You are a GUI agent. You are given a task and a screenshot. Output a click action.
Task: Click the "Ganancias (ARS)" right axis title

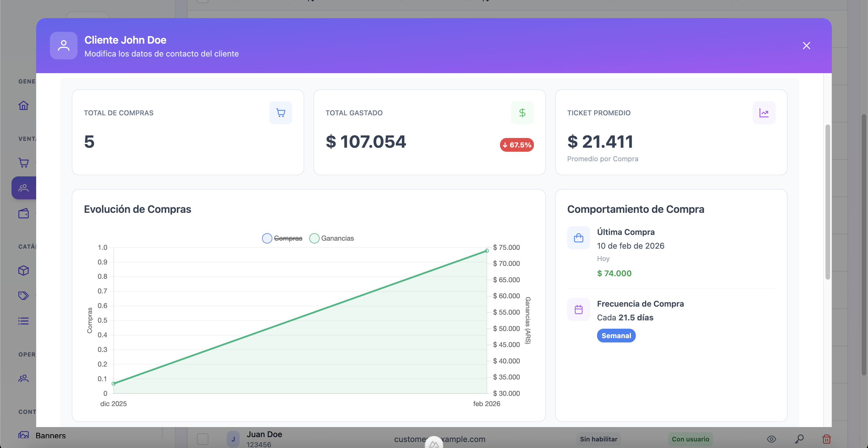tap(528, 320)
